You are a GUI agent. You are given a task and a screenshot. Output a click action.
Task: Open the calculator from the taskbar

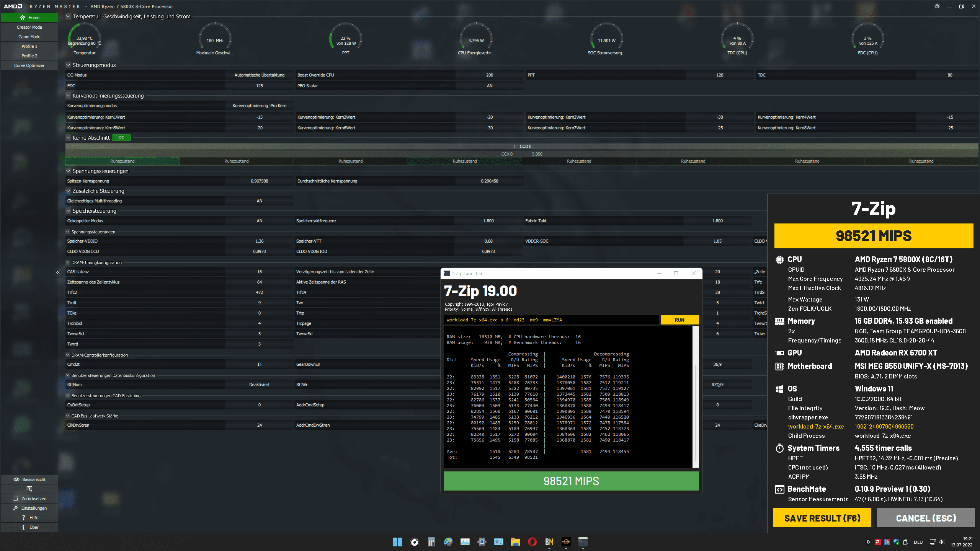[x=431, y=542]
